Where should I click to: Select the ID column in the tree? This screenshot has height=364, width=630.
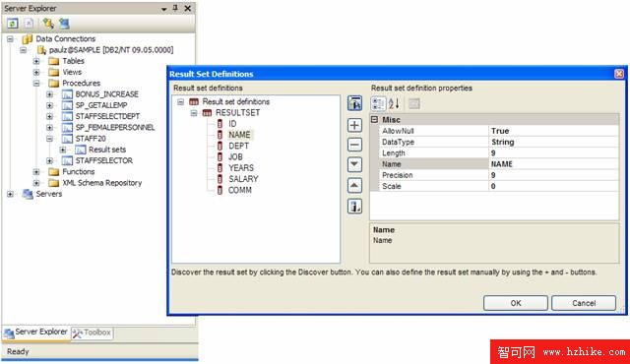232,124
